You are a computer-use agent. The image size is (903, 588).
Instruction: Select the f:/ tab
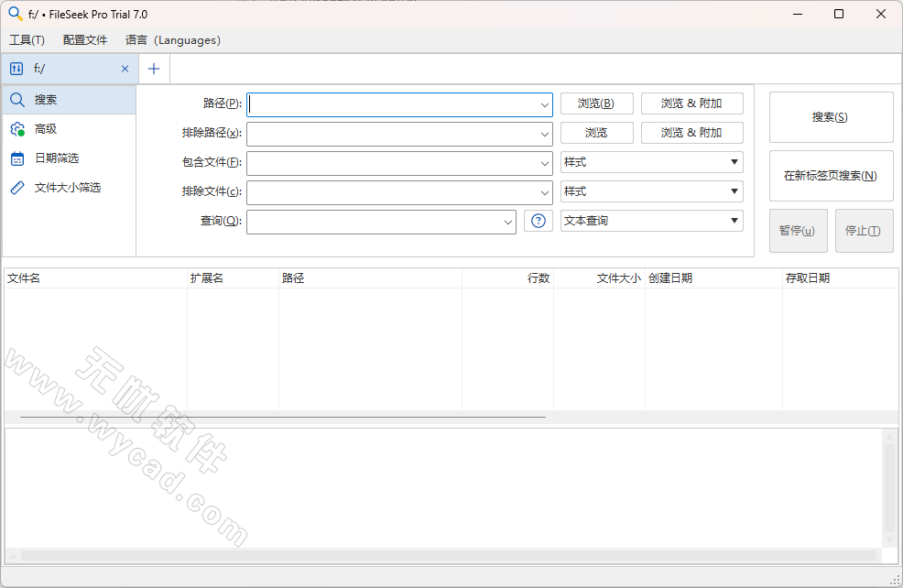pyautogui.click(x=69, y=69)
